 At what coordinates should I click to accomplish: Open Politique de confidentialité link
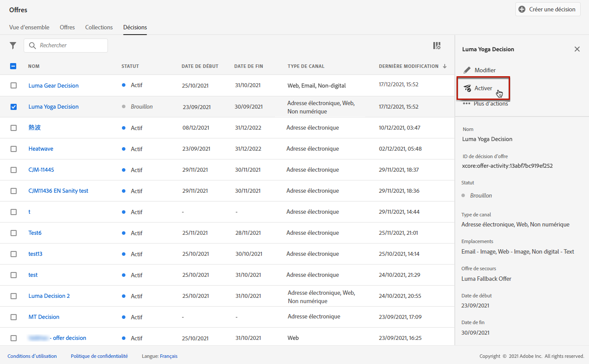[99, 356]
